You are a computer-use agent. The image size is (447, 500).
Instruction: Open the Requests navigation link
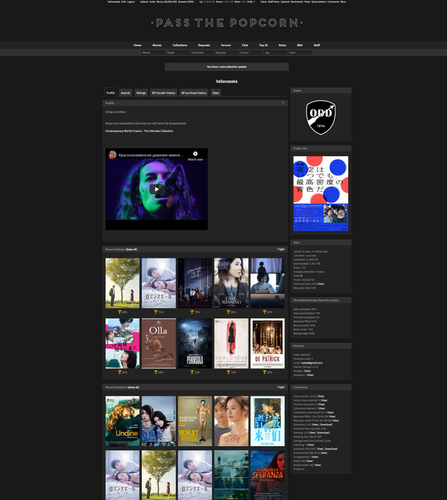pos(204,45)
